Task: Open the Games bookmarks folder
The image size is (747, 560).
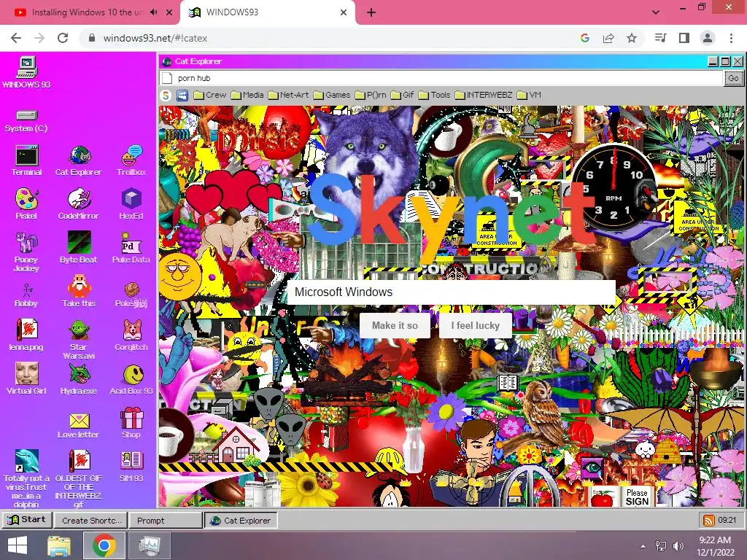Action: point(332,96)
